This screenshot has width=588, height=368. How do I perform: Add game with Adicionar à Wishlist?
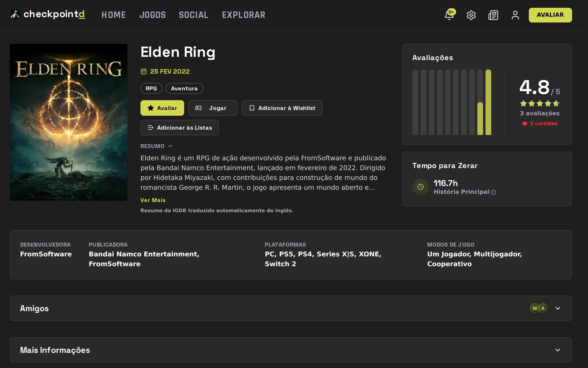282,108
